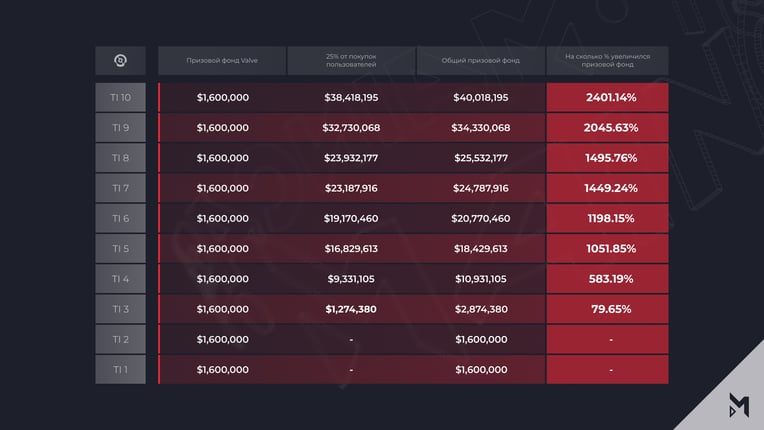
Task: Click the На сколько % увеличился header
Action: point(608,60)
